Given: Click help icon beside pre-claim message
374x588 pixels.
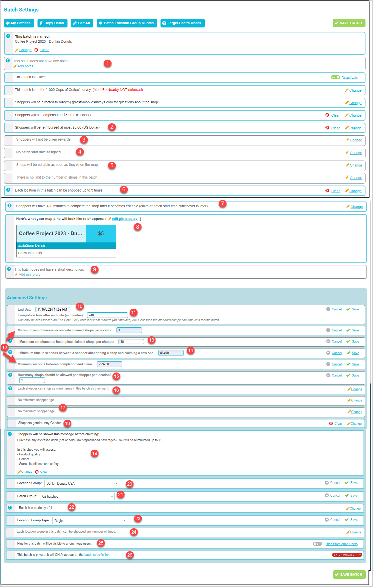Looking at the screenshot, I should (10, 434).
